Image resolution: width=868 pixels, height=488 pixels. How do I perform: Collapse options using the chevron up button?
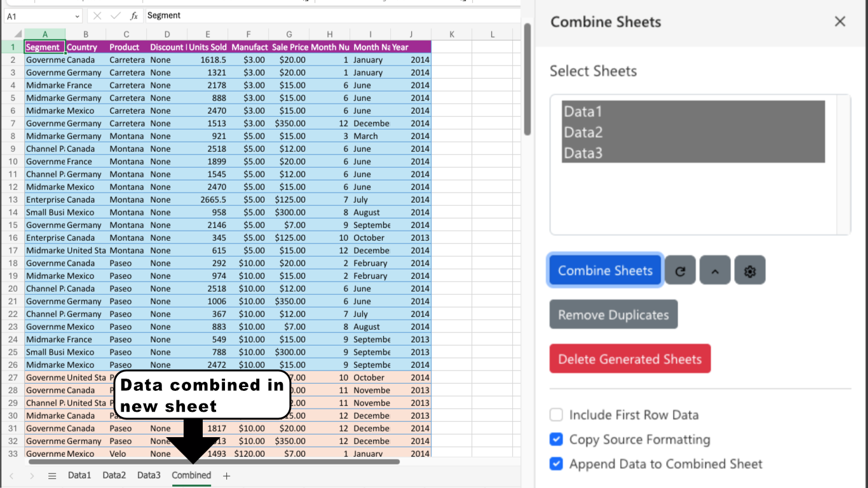715,271
